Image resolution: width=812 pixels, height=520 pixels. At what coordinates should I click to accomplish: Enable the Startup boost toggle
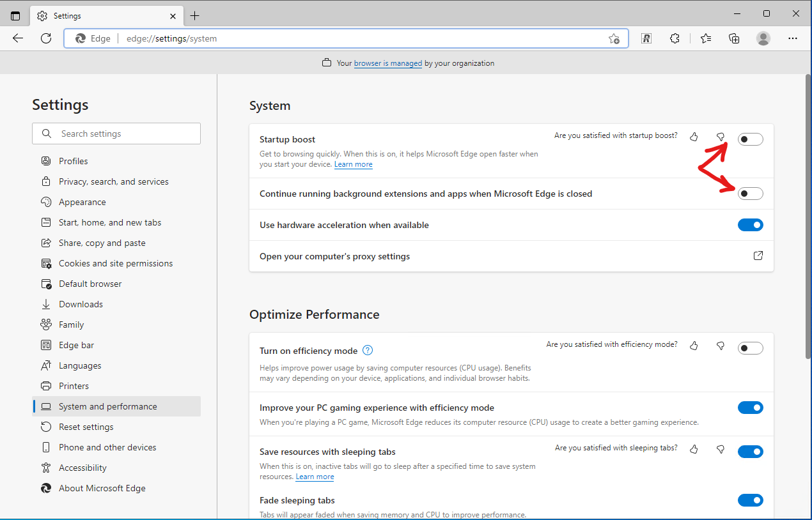(x=750, y=139)
